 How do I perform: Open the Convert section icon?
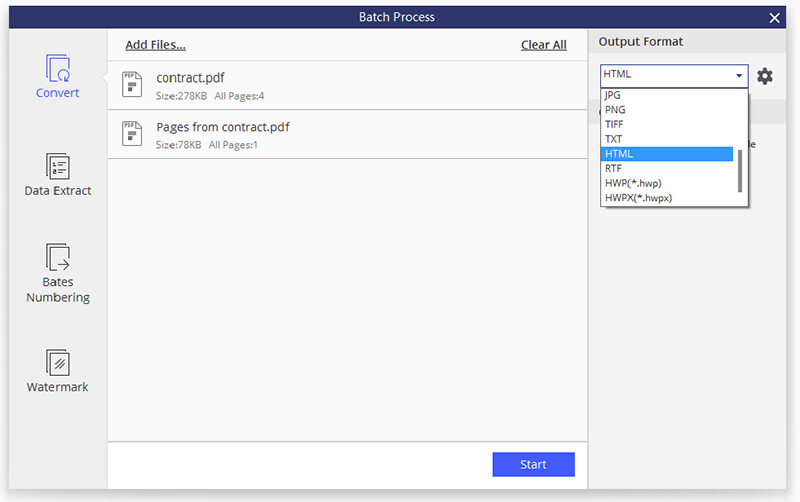click(57, 69)
